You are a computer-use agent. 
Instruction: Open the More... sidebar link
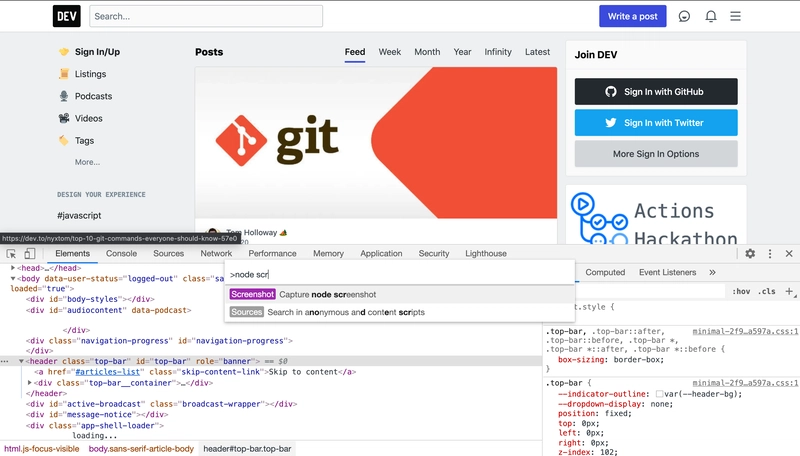[x=87, y=162]
